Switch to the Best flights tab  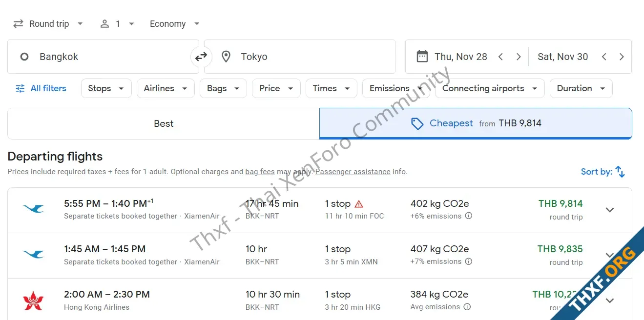point(164,124)
